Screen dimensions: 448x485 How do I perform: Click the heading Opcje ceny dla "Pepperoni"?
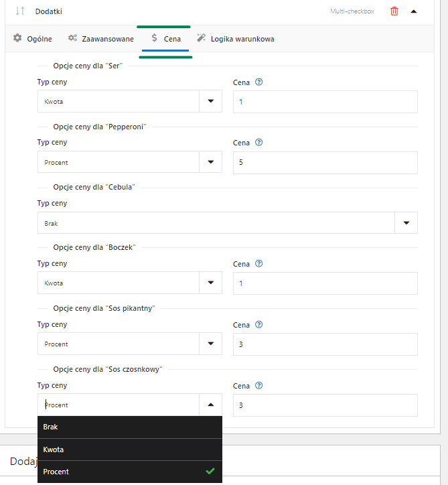(x=100, y=127)
